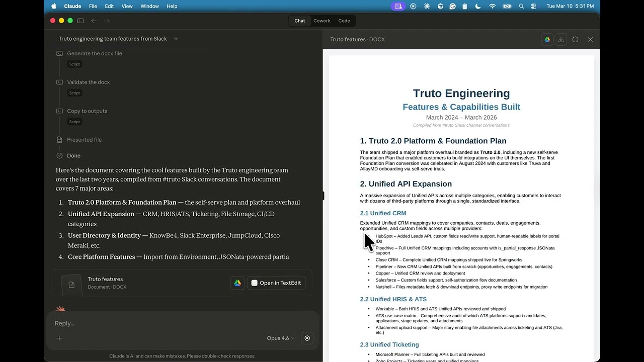Go forward with the right arrow
The image size is (644, 362).
(107, 21)
